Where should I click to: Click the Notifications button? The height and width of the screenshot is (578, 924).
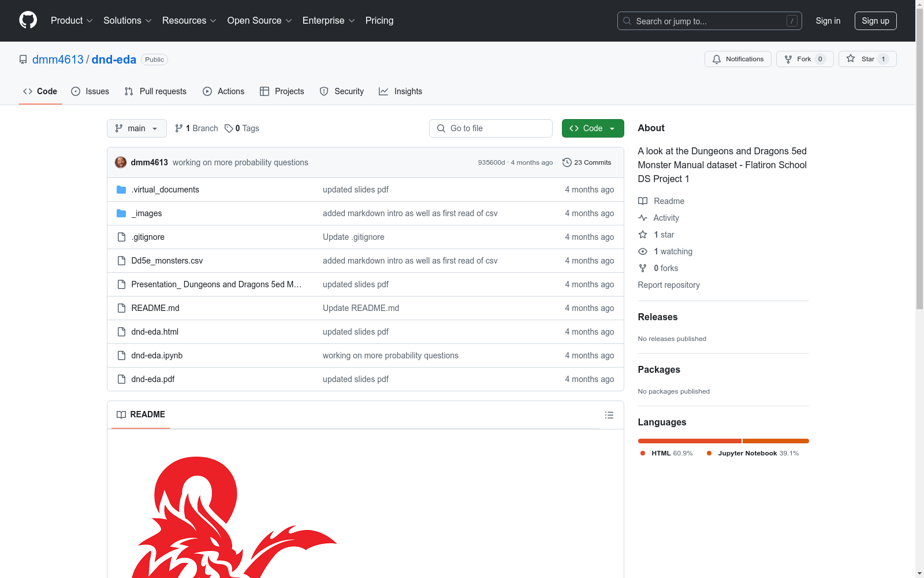(738, 59)
